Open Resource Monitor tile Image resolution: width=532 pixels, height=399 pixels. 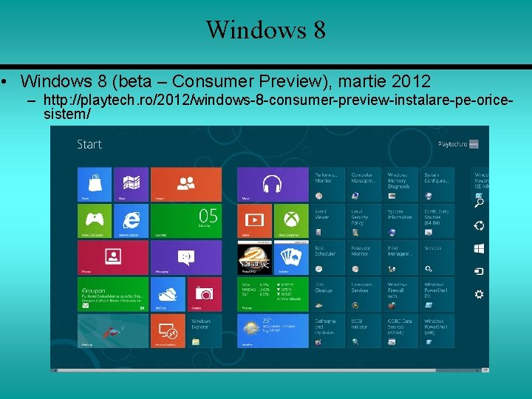[x=364, y=258]
